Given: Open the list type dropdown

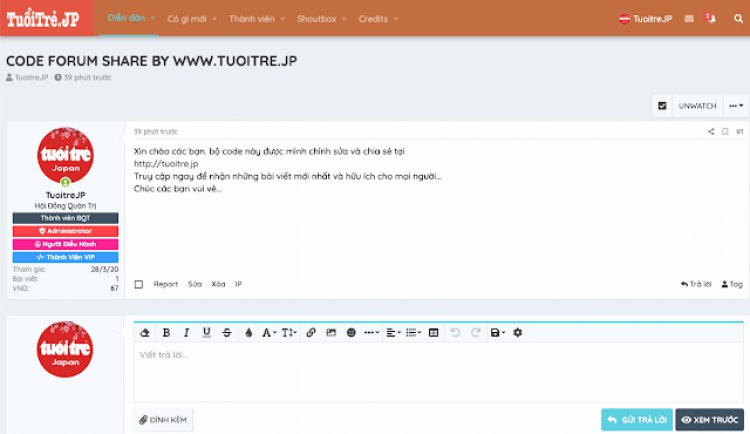Looking at the screenshot, I should click(413, 333).
